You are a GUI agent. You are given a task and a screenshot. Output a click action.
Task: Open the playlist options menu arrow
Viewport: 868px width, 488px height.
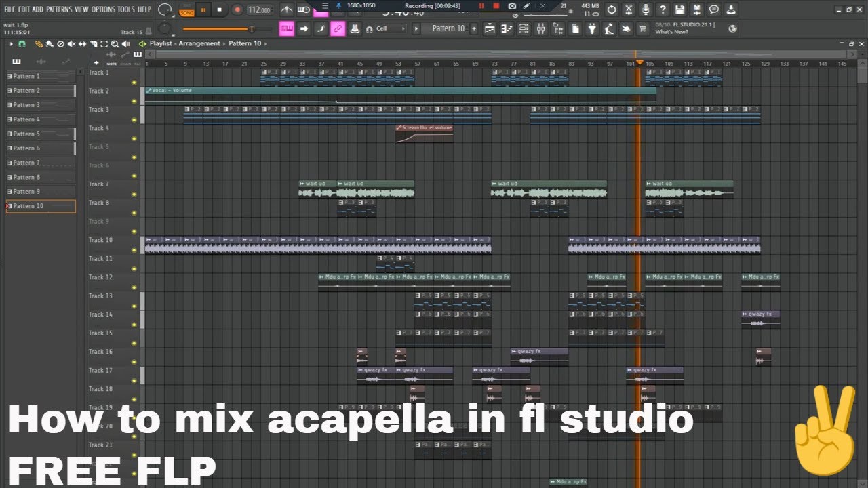(x=12, y=43)
